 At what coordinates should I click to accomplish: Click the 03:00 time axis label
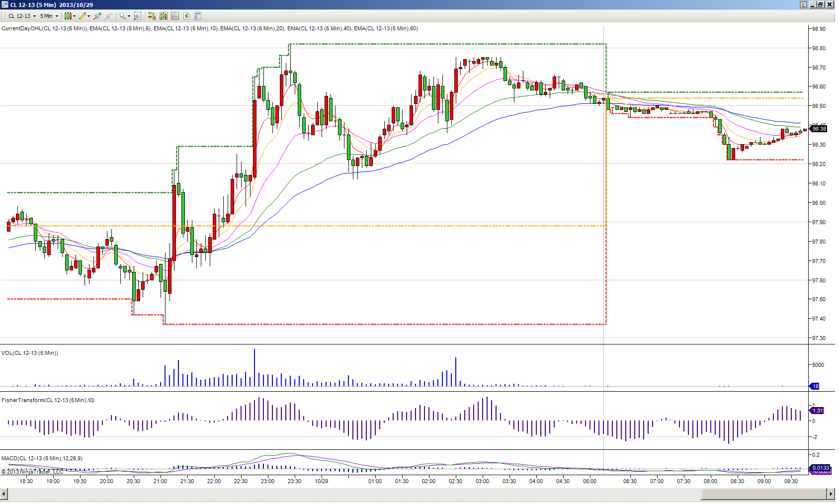coord(483,481)
